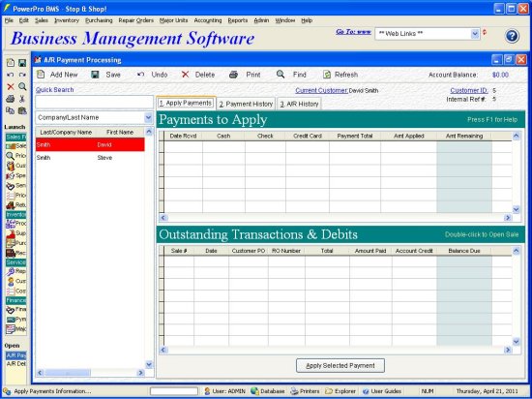Click the Print icon in the A/R Payment toolbar

point(233,75)
